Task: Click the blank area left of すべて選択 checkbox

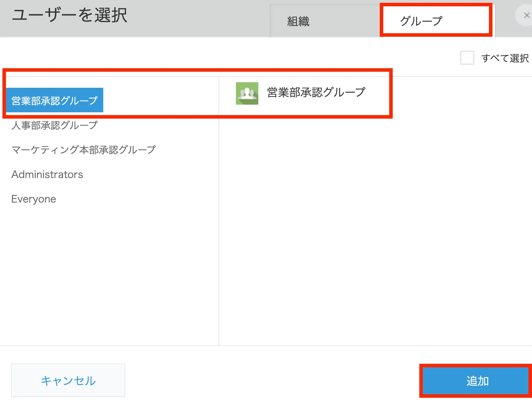Action: click(x=245, y=58)
